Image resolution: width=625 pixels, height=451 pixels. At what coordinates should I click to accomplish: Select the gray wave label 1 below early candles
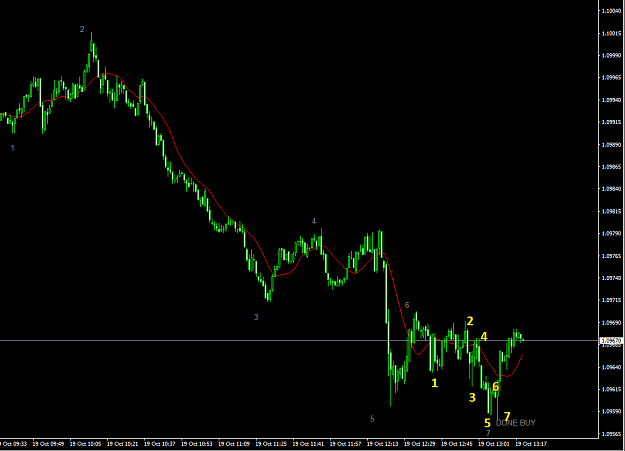click(13, 148)
